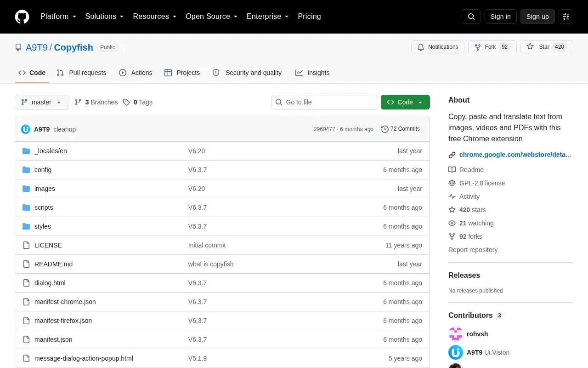Open the LICENSE file

click(48, 245)
